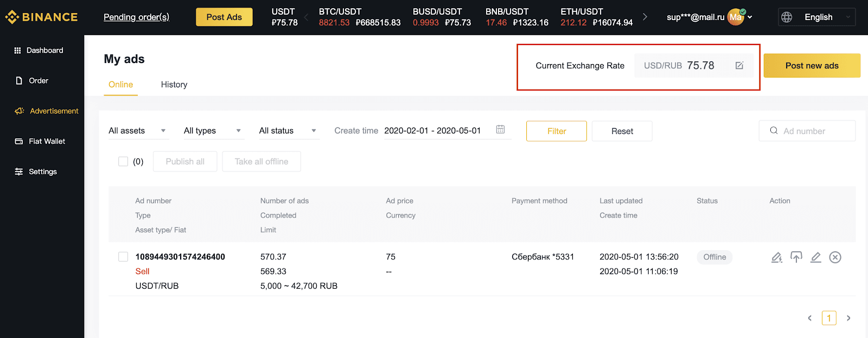Click the globe language icon
This screenshot has height=338, width=868.
787,17
